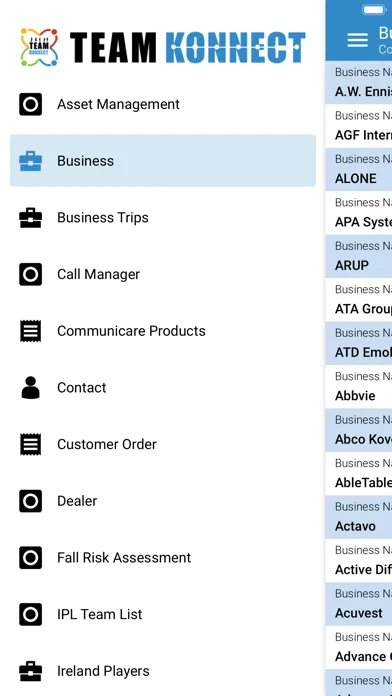
Task: Click the Communicare Products receipt icon
Action: click(31, 331)
